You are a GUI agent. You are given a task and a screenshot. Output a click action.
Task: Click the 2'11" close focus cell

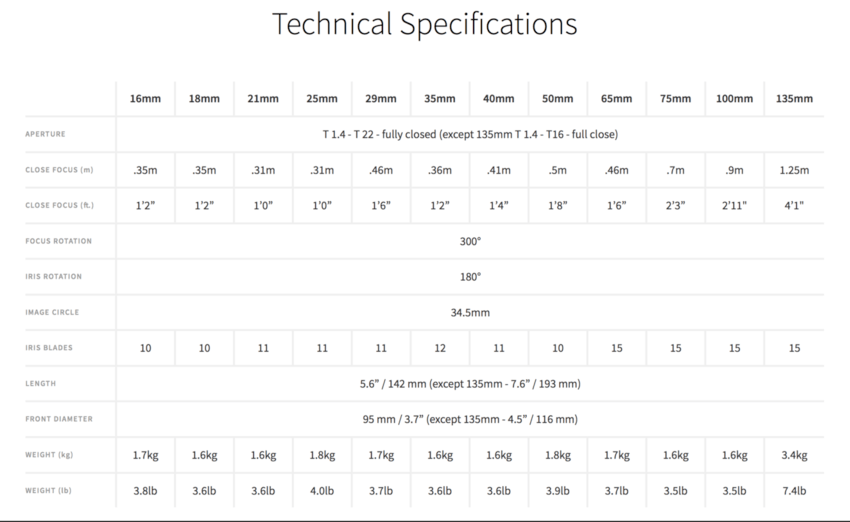pyautogui.click(x=734, y=205)
